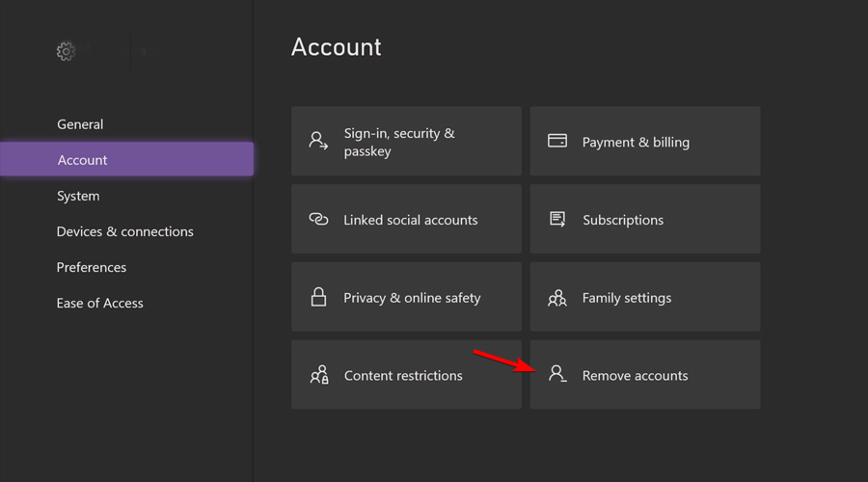Click the Privacy padlock icon
Image resolution: width=868 pixels, height=482 pixels.
[x=318, y=297]
